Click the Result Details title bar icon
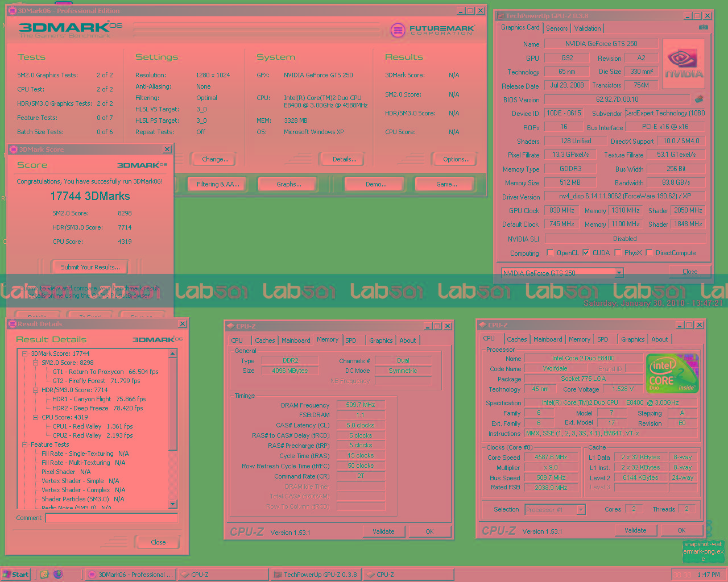This screenshot has width=728, height=582. 12,324
